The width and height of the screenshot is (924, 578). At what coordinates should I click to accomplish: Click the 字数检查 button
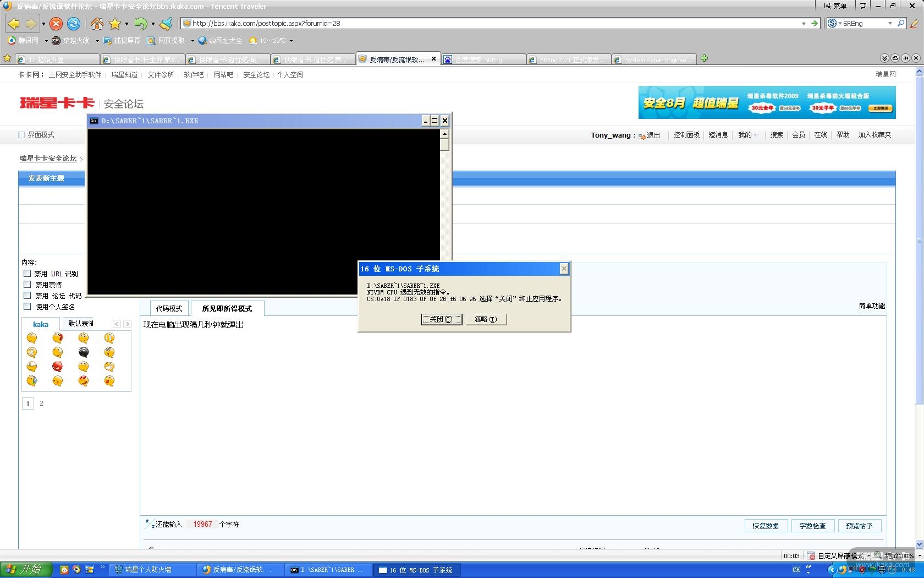click(x=812, y=526)
